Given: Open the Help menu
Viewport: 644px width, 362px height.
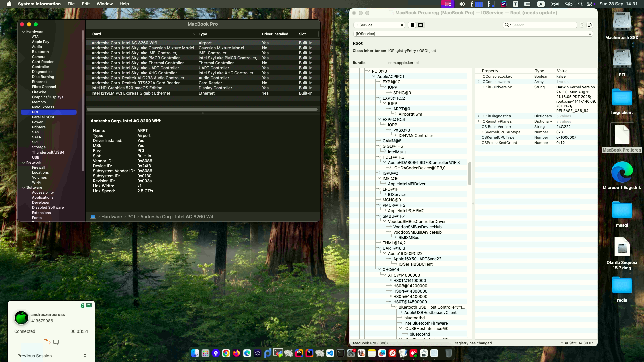Looking at the screenshot, I should coord(124,4).
